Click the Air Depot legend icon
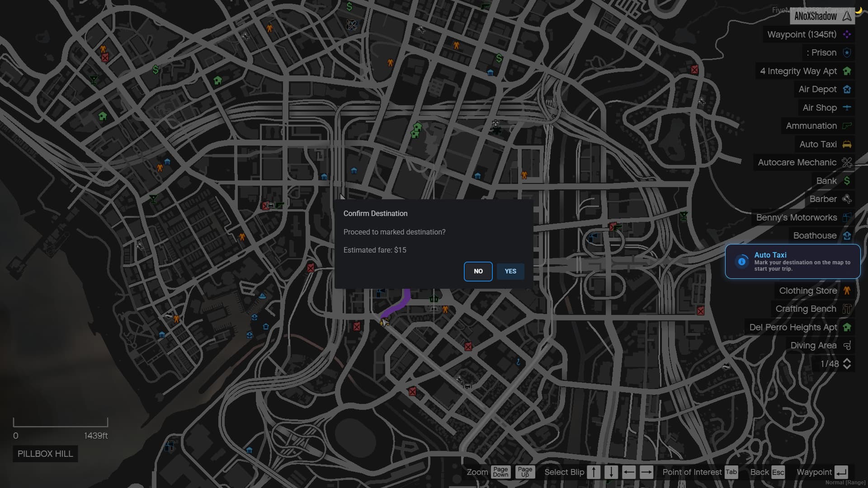 coord(847,89)
